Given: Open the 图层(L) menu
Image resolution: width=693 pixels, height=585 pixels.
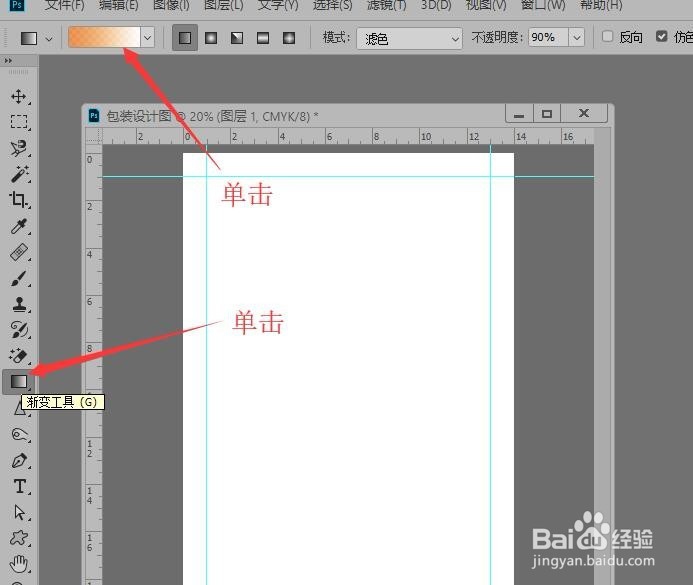Looking at the screenshot, I should pyautogui.click(x=224, y=5).
